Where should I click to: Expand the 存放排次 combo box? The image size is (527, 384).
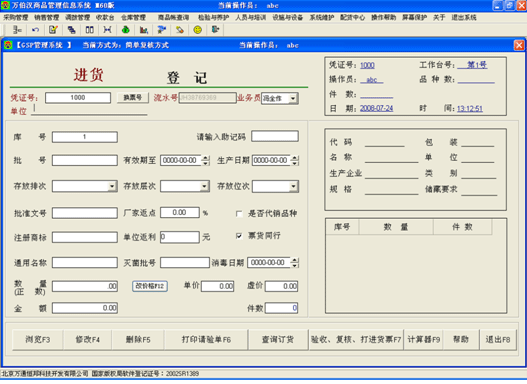tap(112, 186)
